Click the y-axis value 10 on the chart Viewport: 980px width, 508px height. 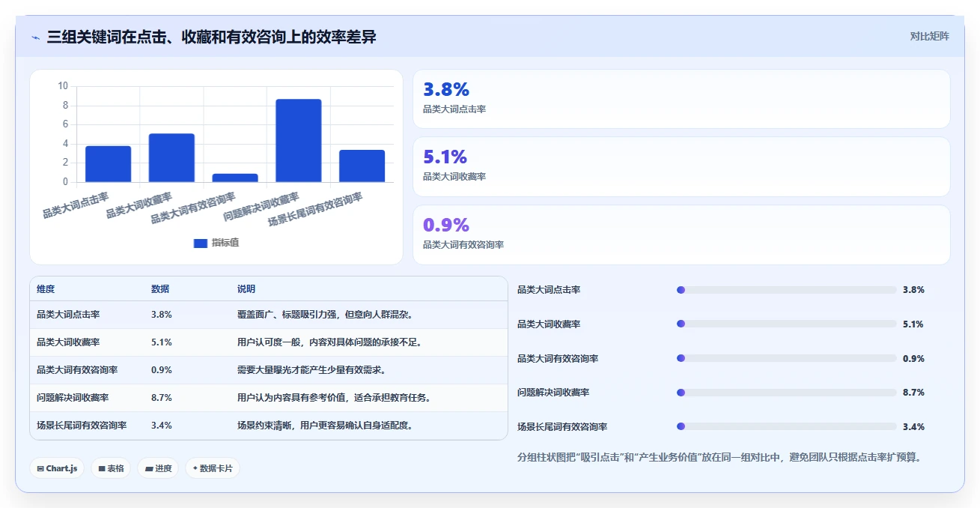tap(63, 86)
